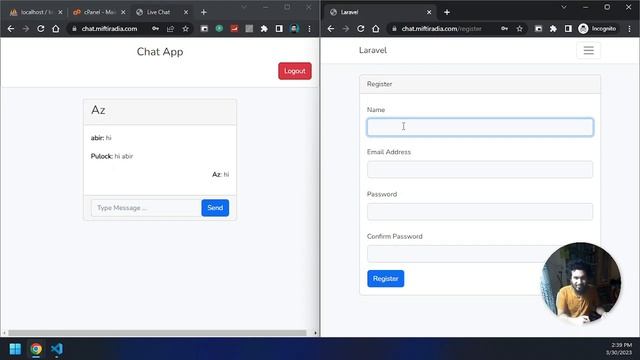The image size is (640, 360).
Task: Toggle side panel in left Chrome window
Action: point(279,29)
